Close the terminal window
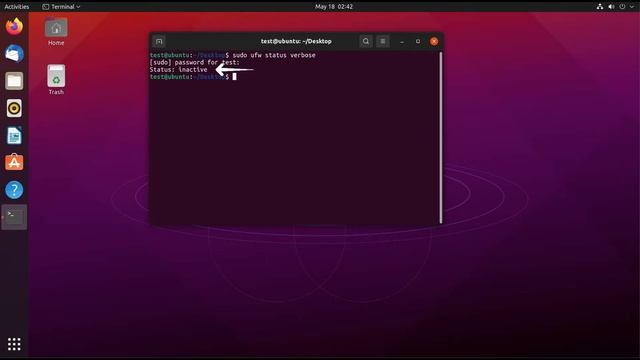The width and height of the screenshot is (640, 360). [x=434, y=41]
